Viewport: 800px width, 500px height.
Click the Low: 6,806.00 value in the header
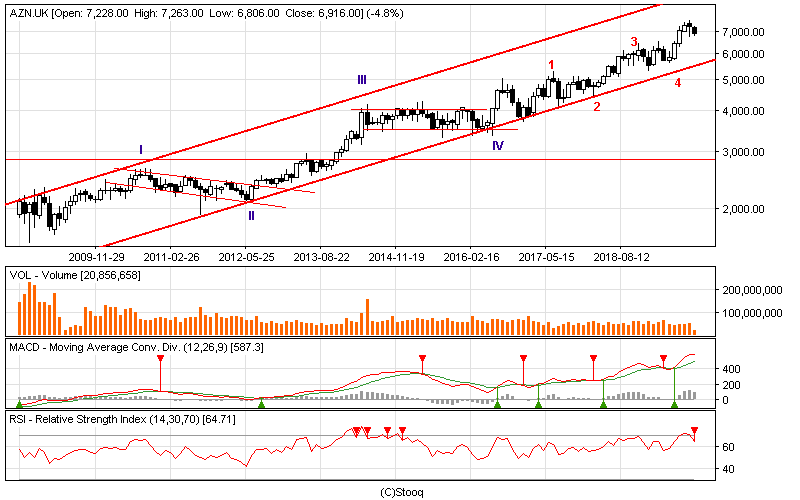tap(244, 13)
